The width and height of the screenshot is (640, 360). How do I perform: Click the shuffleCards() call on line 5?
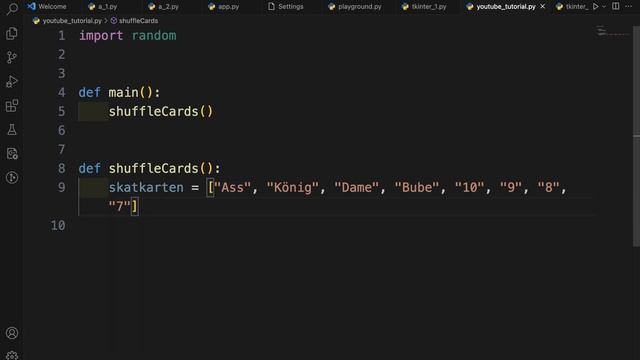tap(161, 111)
